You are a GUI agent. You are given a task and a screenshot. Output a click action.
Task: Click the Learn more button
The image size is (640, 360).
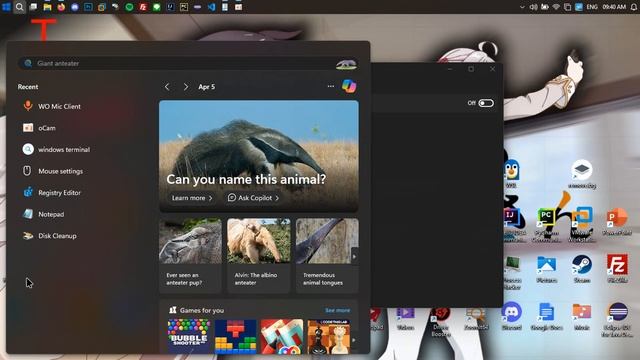coord(192,198)
